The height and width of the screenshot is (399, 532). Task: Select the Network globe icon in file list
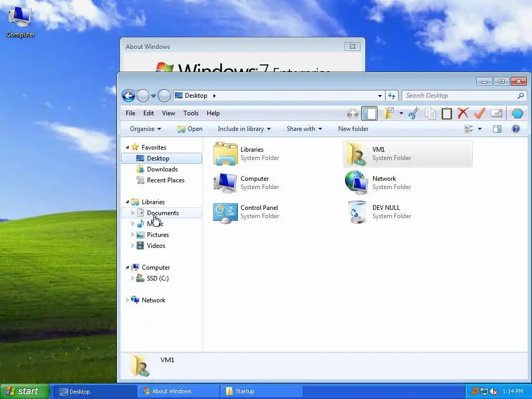pos(356,183)
